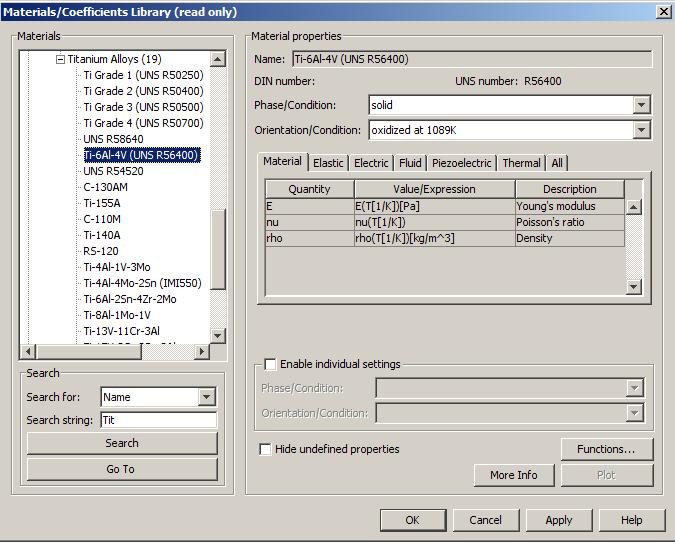Open the 'Search for' Name dropdown
The width and height of the screenshot is (675, 546).
tap(207, 397)
